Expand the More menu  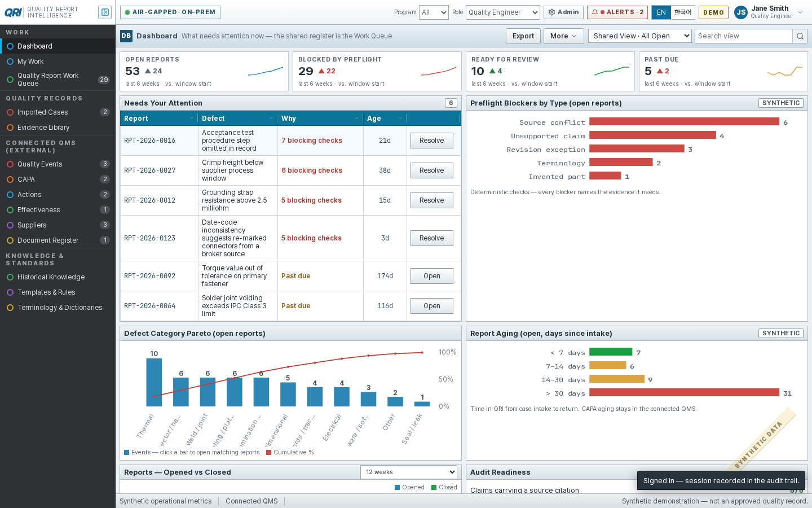(x=563, y=36)
